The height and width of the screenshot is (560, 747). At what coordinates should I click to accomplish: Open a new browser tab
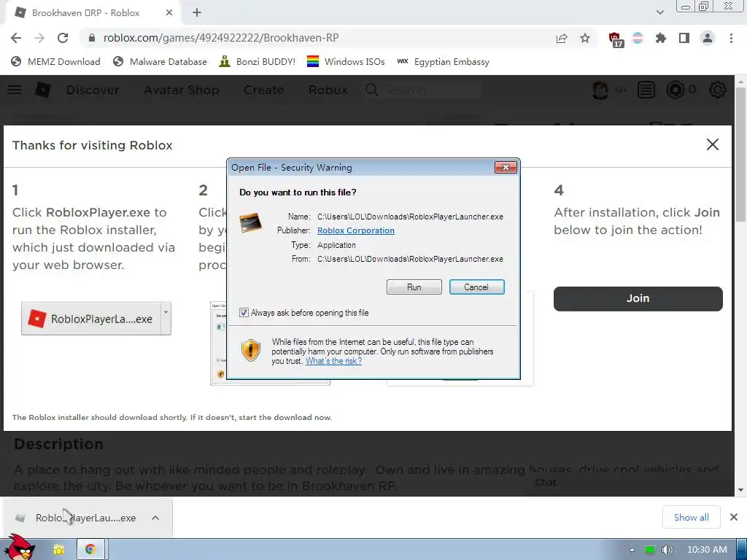click(x=197, y=13)
